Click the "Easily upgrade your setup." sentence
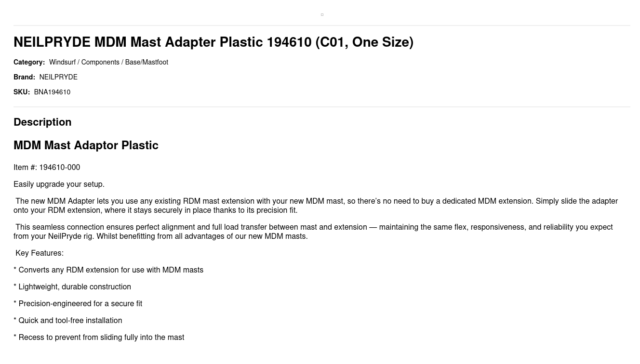Image resolution: width=640 pixels, height=364 pixels. tap(59, 184)
